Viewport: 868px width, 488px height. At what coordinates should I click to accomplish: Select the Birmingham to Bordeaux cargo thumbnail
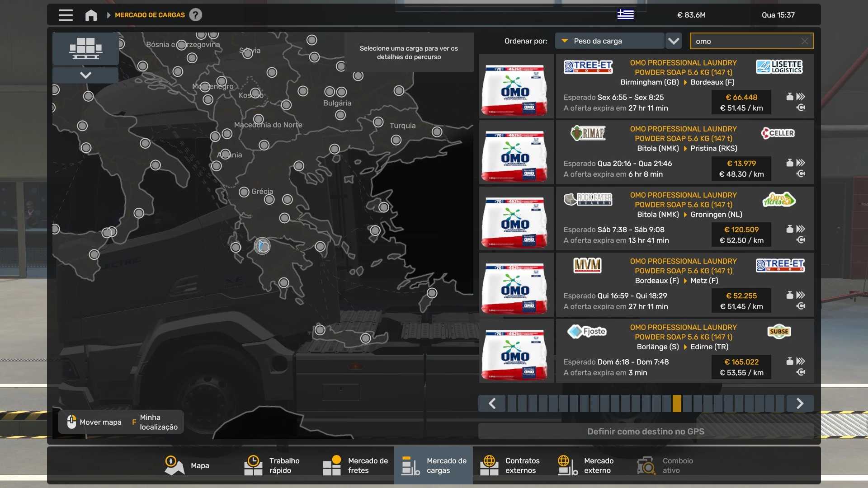(x=516, y=87)
